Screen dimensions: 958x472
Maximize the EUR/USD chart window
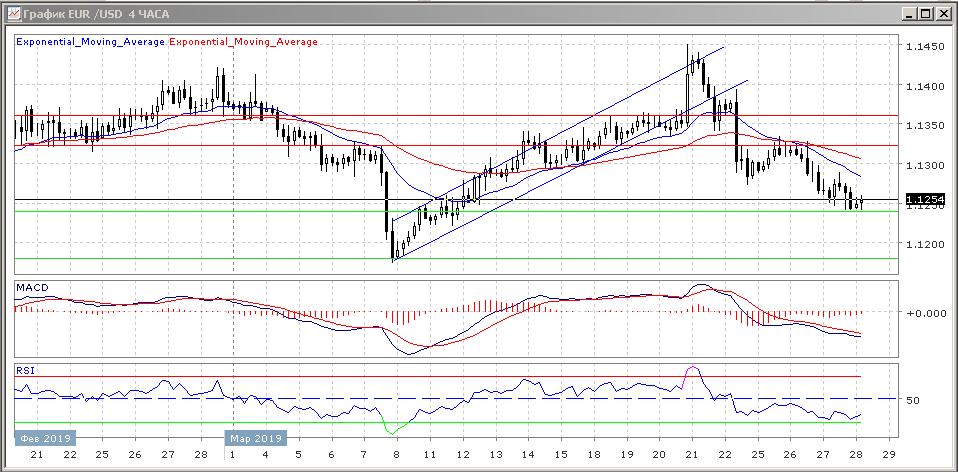[924, 13]
